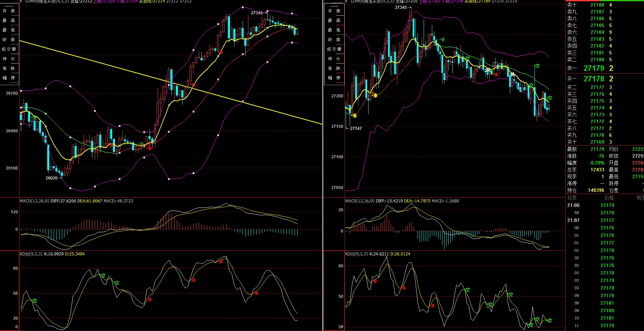
Task: Click the right chart MACD(12,26,9) indicator title
Action: tap(360, 201)
